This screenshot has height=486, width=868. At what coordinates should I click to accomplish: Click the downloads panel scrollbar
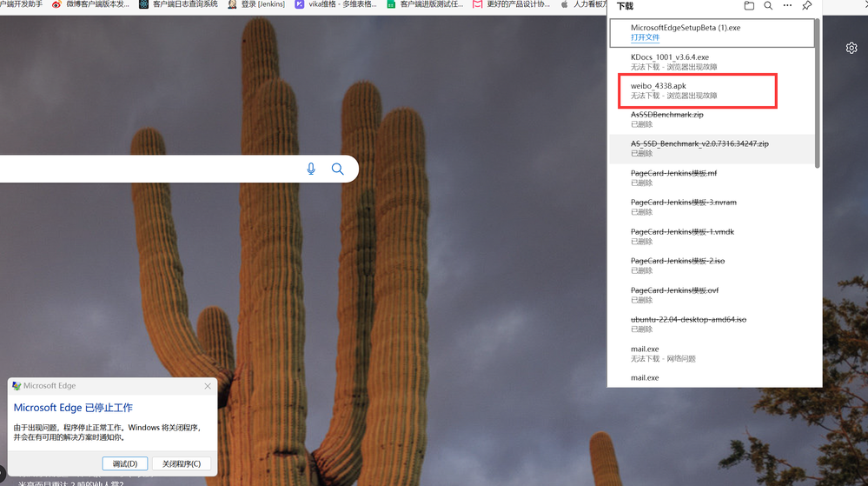click(x=817, y=93)
